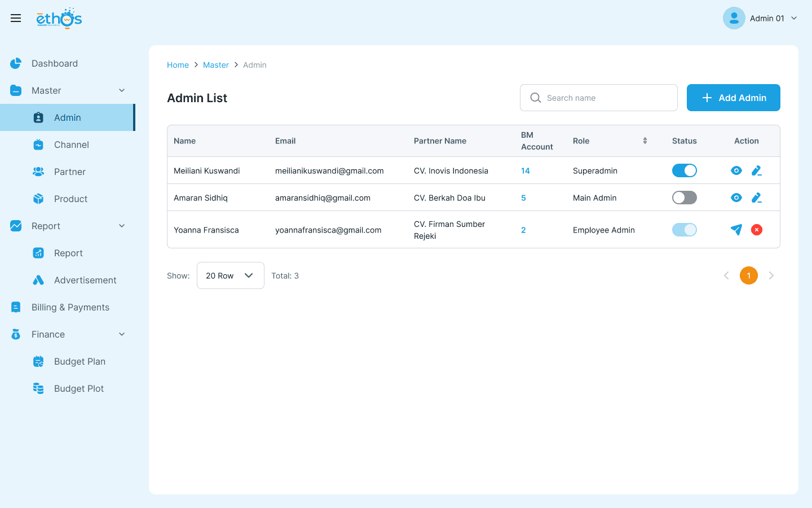This screenshot has height=508, width=812.
Task: Collapse the Finance menu chevron
Action: [x=122, y=334]
